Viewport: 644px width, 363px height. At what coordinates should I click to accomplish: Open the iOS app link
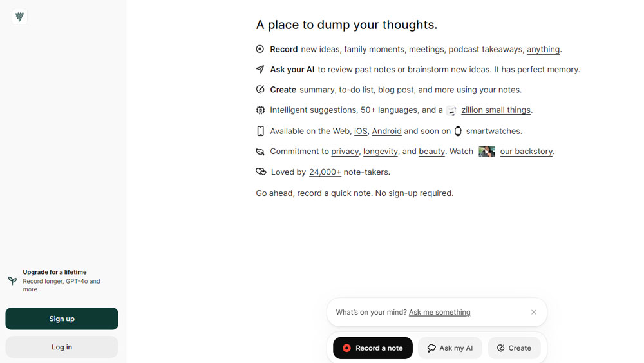pos(361,131)
